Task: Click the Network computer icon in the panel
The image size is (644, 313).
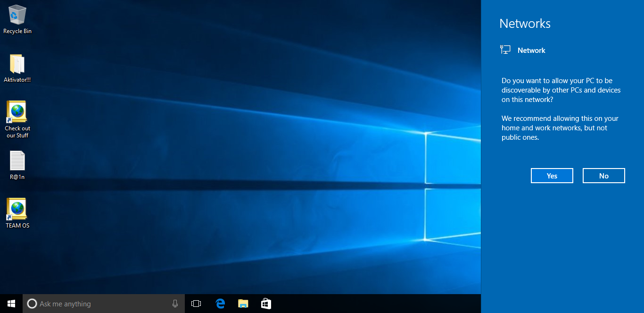Action: pos(505,50)
